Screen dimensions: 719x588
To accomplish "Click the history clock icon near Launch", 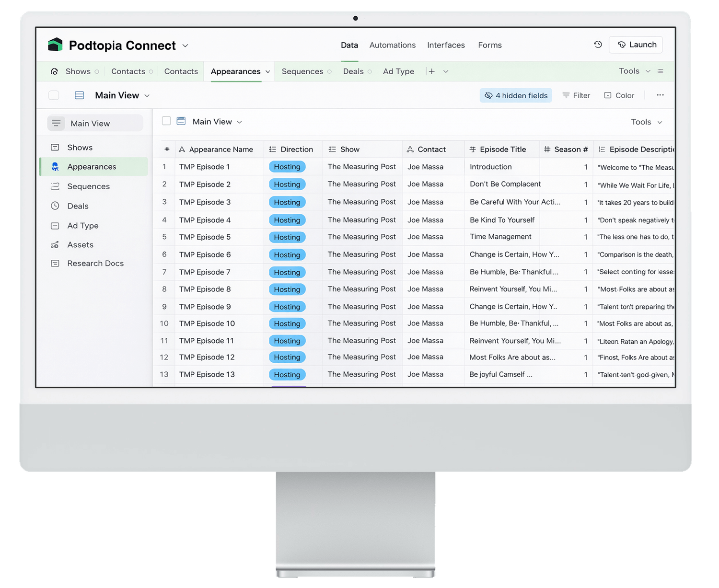I will [598, 45].
